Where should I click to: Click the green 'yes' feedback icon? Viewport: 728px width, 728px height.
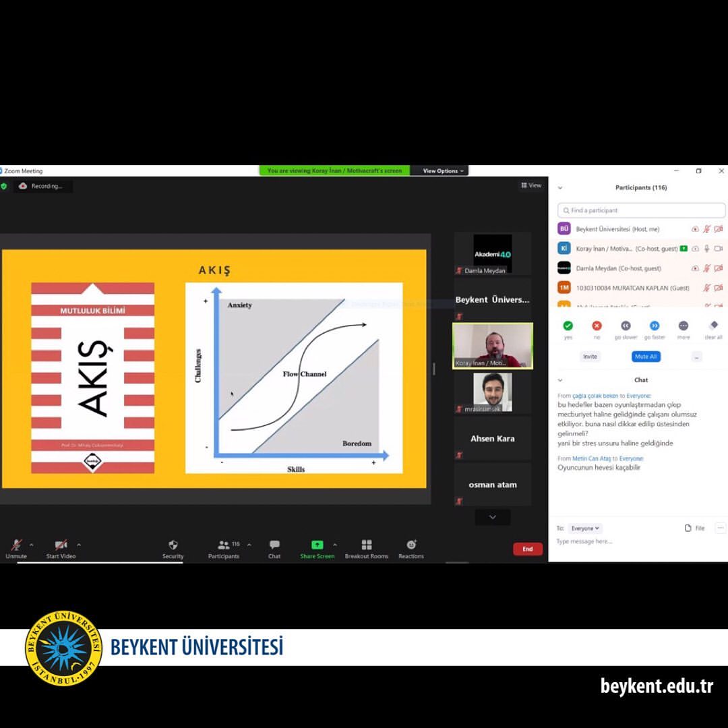pyautogui.click(x=568, y=326)
